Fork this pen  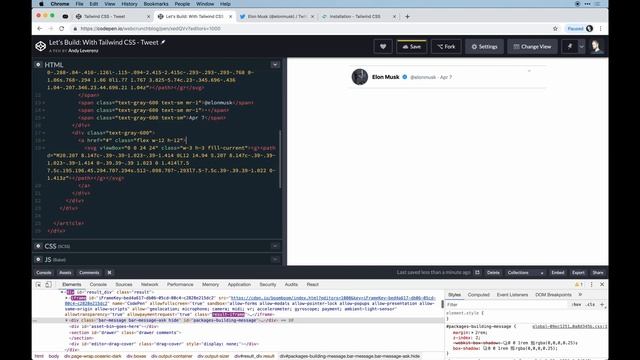pyautogui.click(x=446, y=47)
